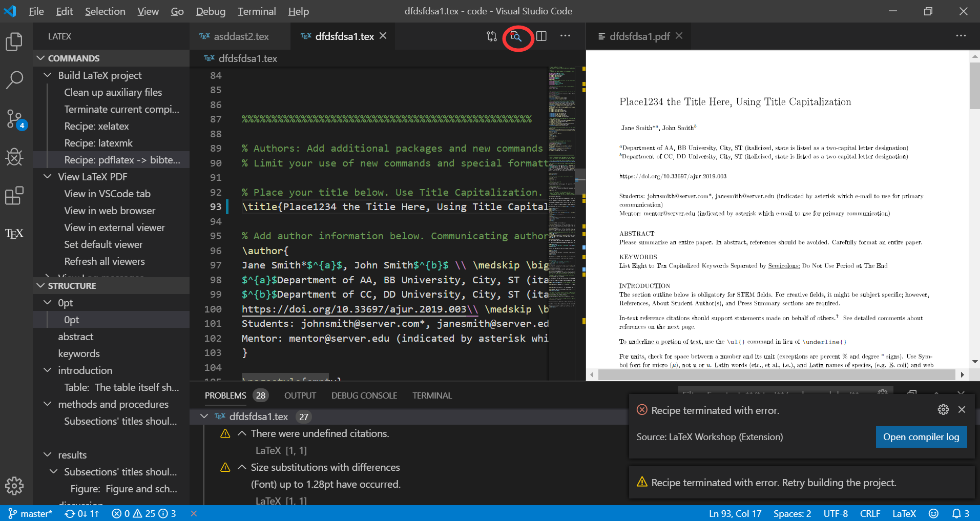Open the Search view icon
This screenshot has height=521, width=980.
point(14,80)
